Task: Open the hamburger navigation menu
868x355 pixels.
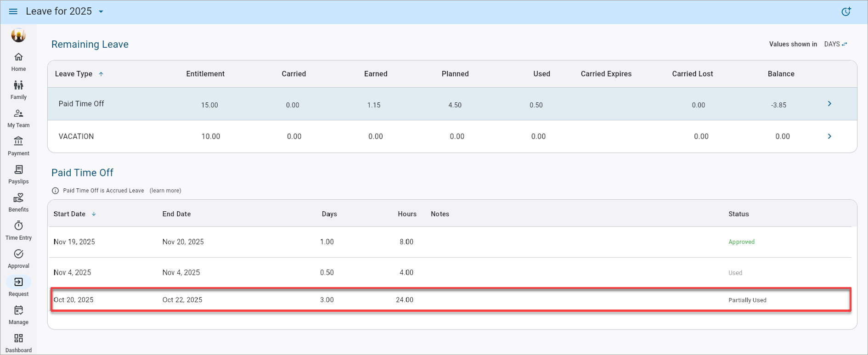Action: pyautogui.click(x=13, y=11)
